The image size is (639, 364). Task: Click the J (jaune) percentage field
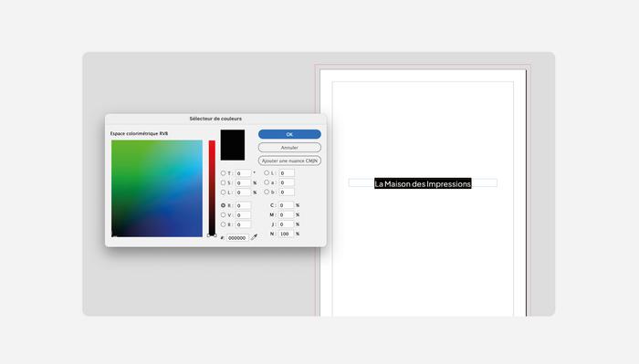286,224
